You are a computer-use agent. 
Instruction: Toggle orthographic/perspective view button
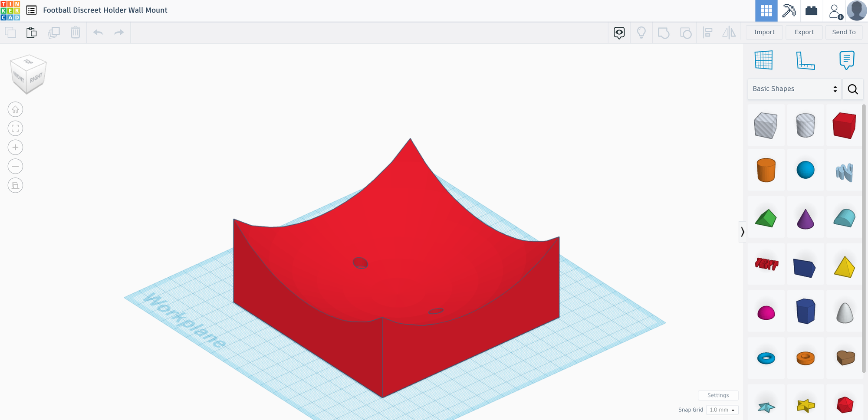[x=15, y=186]
